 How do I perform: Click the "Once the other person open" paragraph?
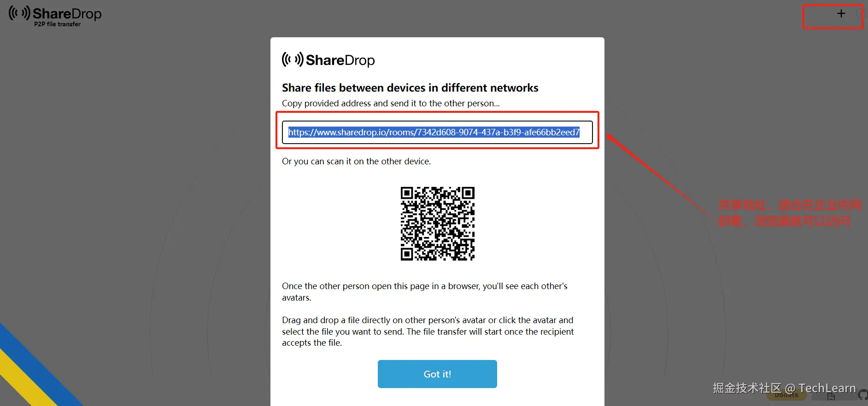pos(425,292)
